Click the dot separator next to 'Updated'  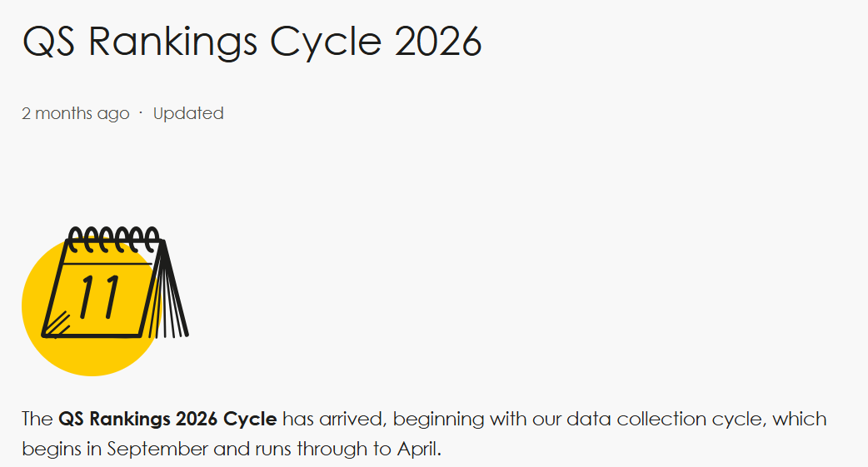point(141,113)
